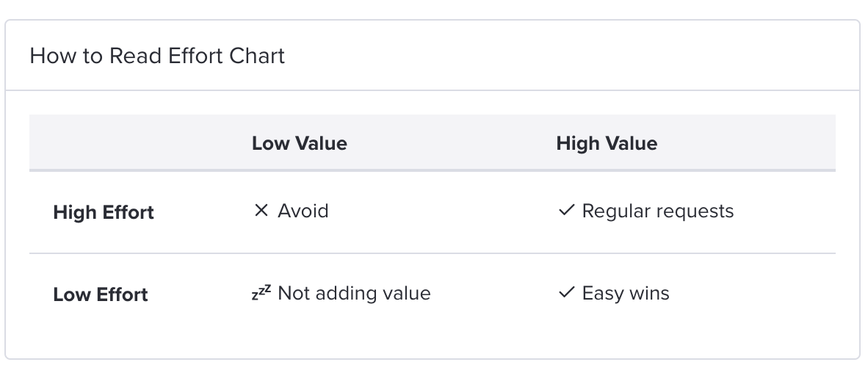Select the Avoid cell text
The height and width of the screenshot is (373, 868).
[303, 211]
